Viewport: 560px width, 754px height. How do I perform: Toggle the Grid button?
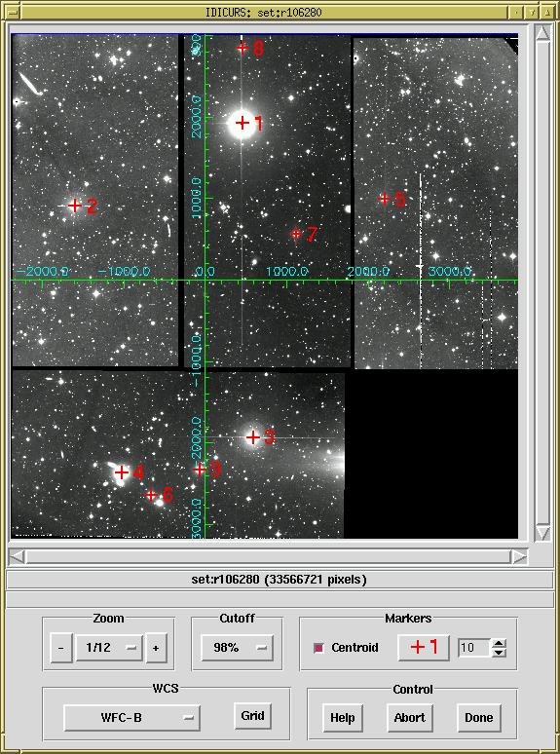click(252, 716)
